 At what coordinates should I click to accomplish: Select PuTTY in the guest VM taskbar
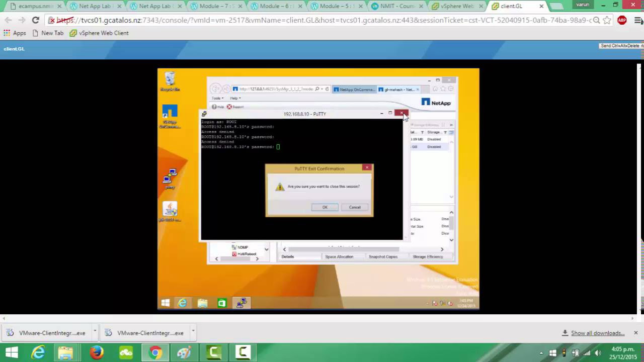tap(242, 303)
